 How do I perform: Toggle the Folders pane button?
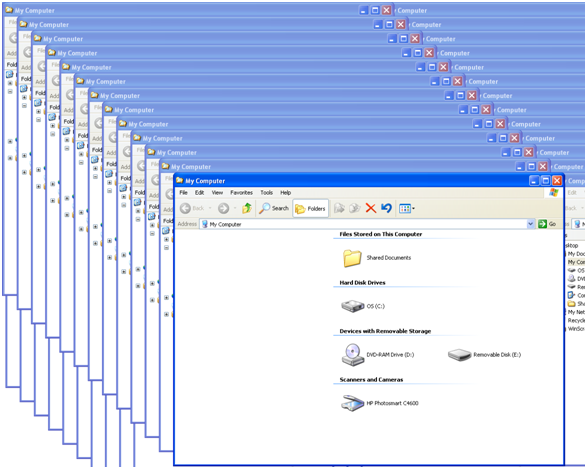pos(310,208)
